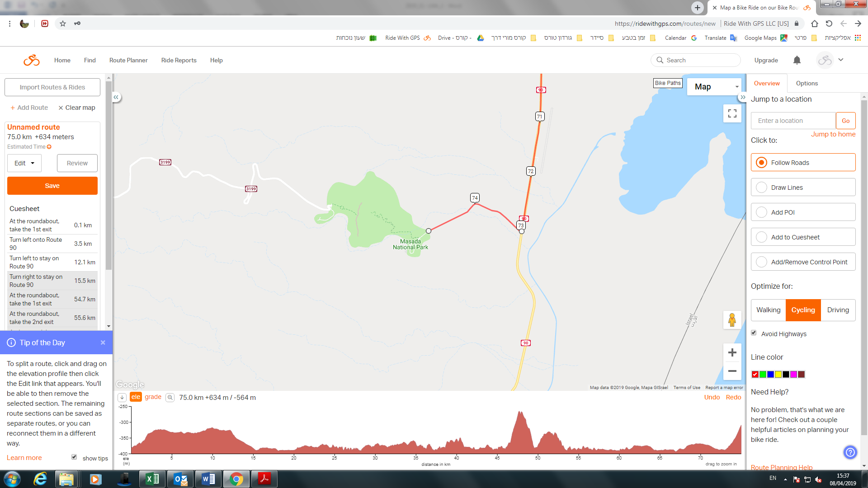Switch elevation graph to ele

(x=136, y=397)
